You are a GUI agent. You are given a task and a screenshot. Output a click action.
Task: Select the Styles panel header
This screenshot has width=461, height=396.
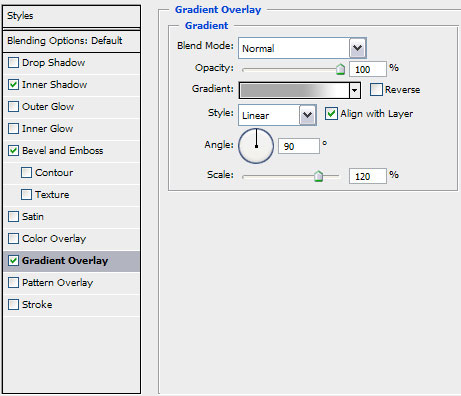coord(71,16)
